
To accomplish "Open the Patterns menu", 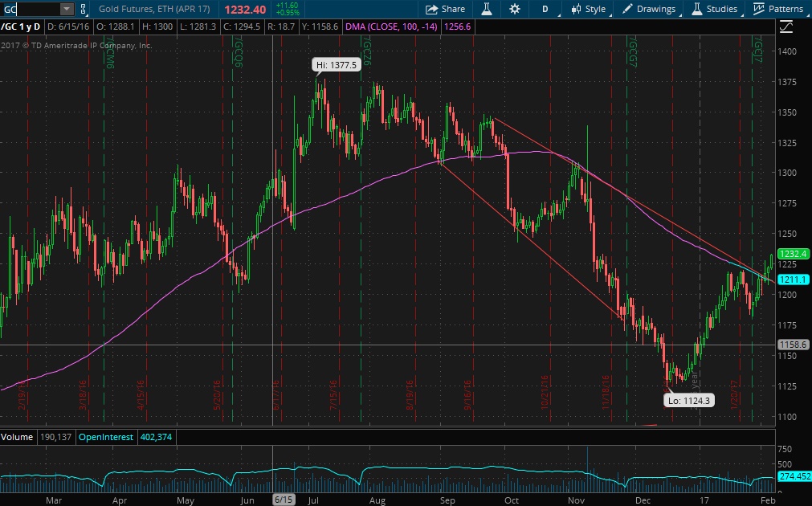I will pos(778,9).
